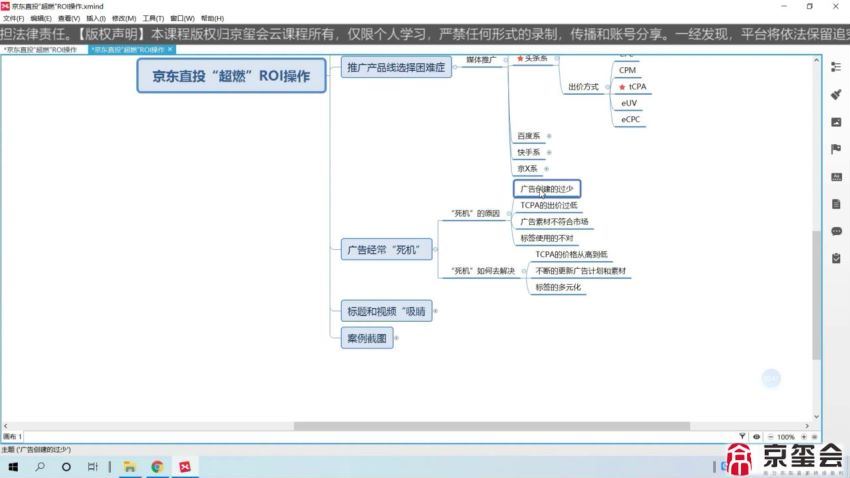Open the 窗口(W) menu

pos(182,18)
